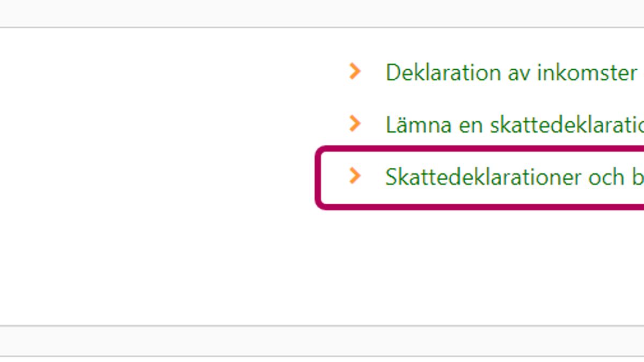Click the orange arrow before "Lämna en skattedeklaration"
This screenshot has height=362, width=644.
(354, 124)
